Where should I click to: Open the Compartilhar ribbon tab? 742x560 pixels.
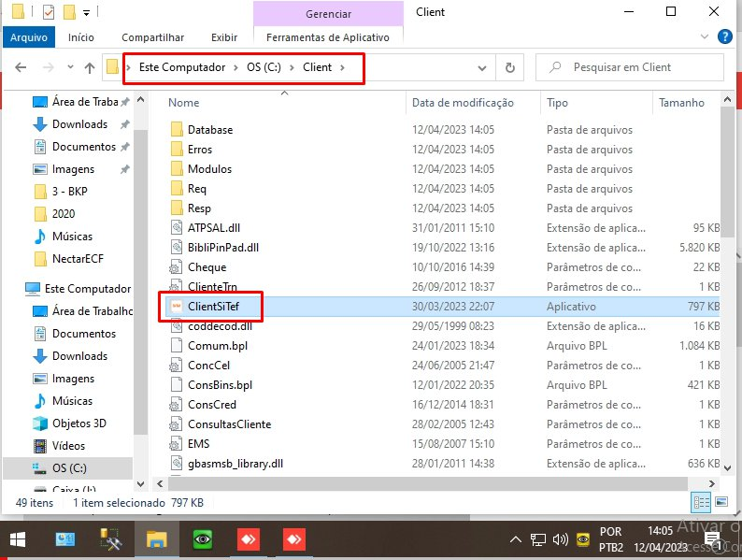152,37
